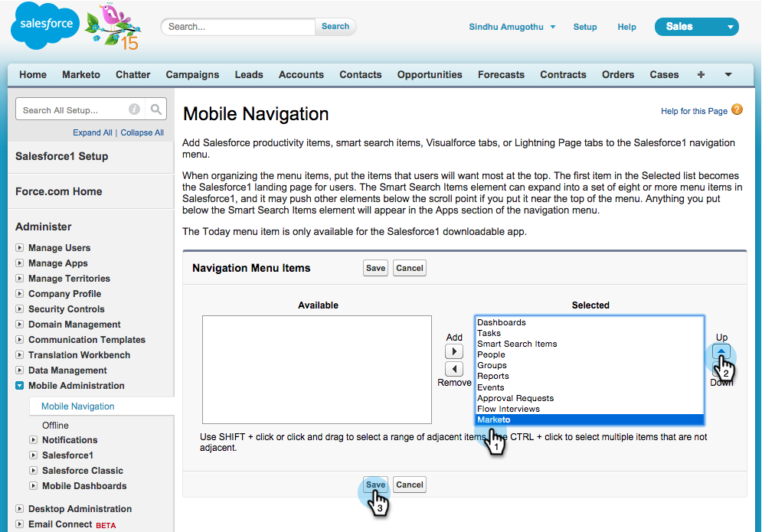Expand the Salesforce1 subsection
Viewport: 762px width, 532px height.
pos(33,455)
